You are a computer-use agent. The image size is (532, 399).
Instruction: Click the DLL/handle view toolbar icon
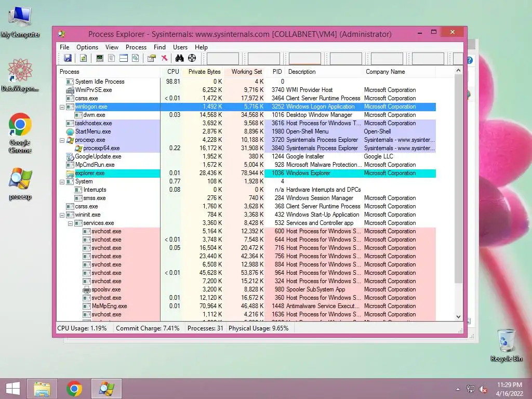pyautogui.click(x=136, y=58)
